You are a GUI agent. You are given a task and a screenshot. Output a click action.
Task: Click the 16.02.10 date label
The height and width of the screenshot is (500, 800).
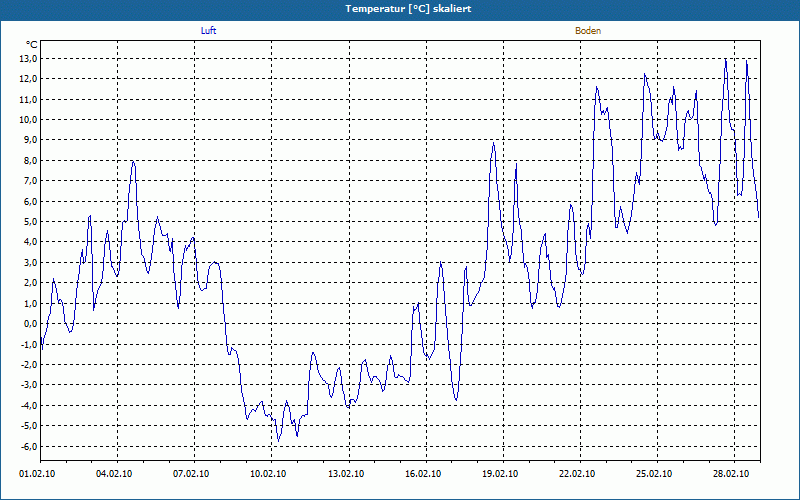click(x=423, y=474)
